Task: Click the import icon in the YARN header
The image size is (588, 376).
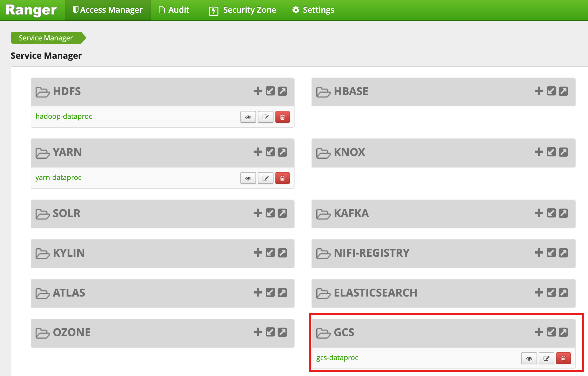Action: (x=270, y=152)
